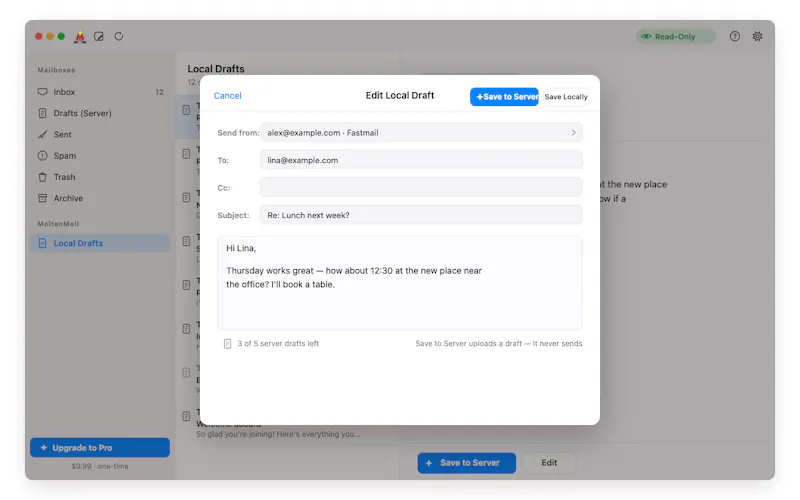Toggle the Read-Only mode pill
The width and height of the screenshot is (800, 500).
675,36
